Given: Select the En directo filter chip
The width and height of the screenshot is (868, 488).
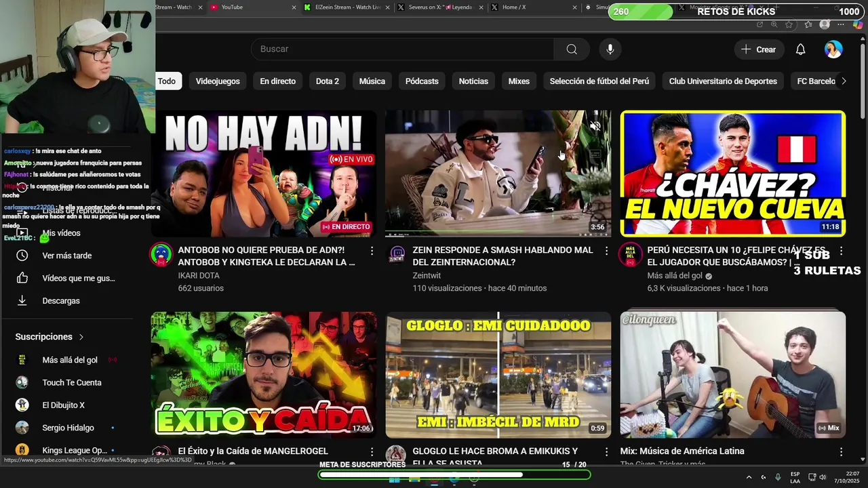Looking at the screenshot, I should (x=278, y=81).
